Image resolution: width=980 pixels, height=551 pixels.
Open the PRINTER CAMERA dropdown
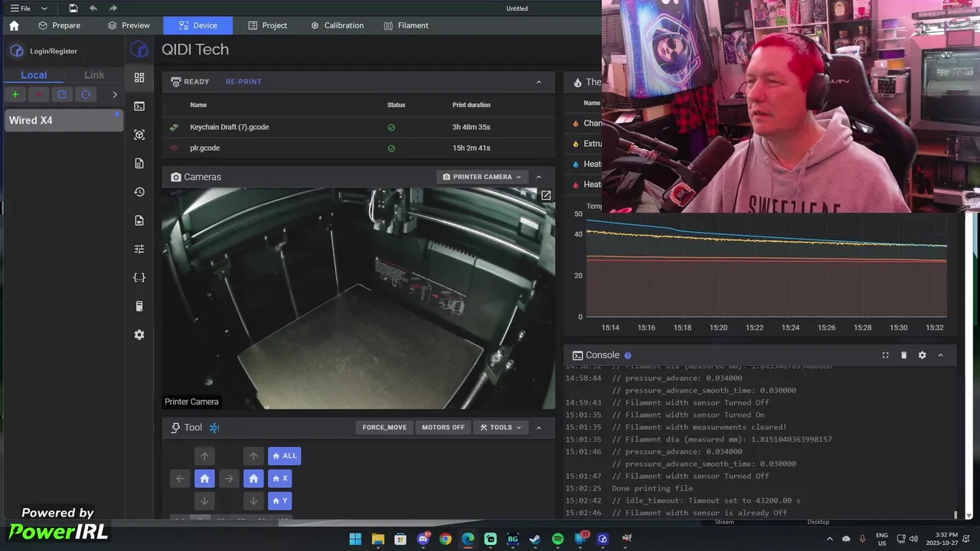click(482, 177)
